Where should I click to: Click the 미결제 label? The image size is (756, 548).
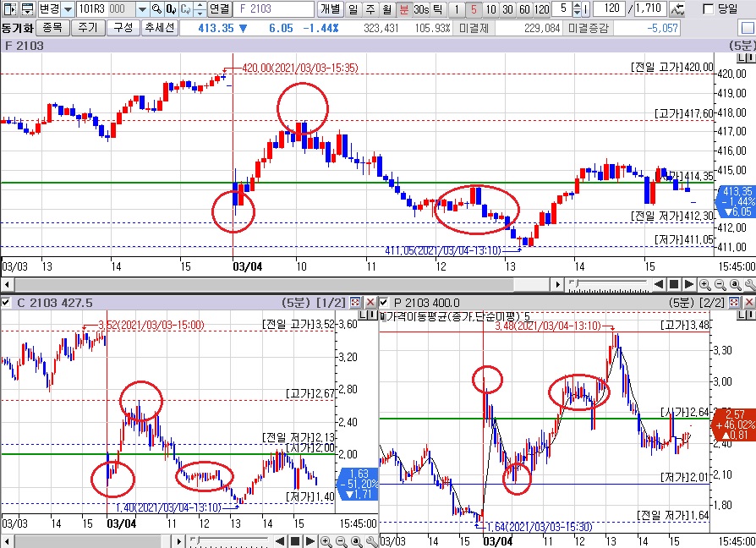[474, 29]
